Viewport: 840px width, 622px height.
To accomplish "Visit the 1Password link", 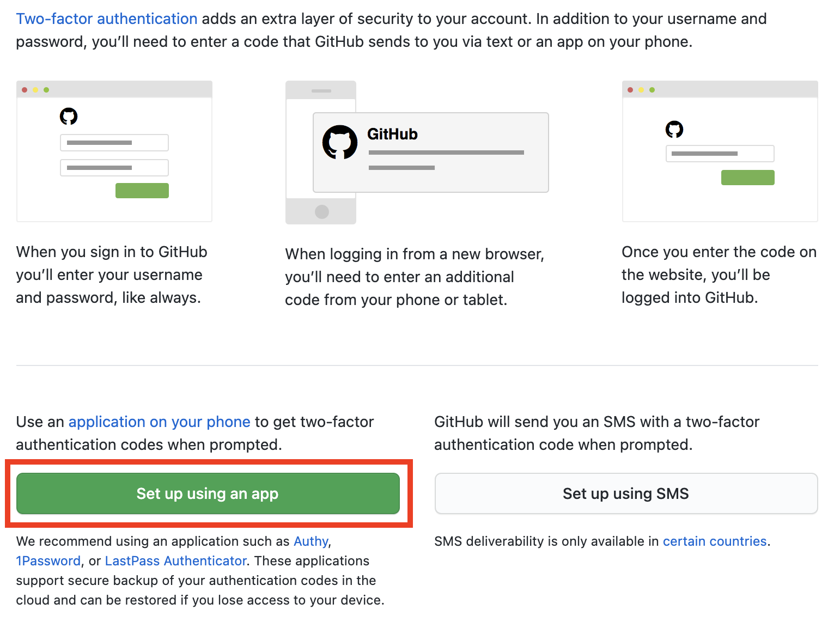I will point(48,560).
